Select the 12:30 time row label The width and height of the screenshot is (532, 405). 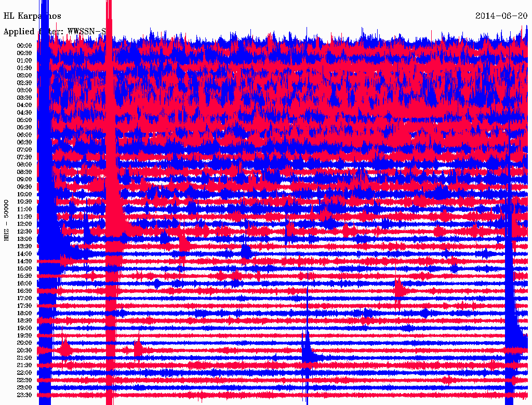(24, 232)
